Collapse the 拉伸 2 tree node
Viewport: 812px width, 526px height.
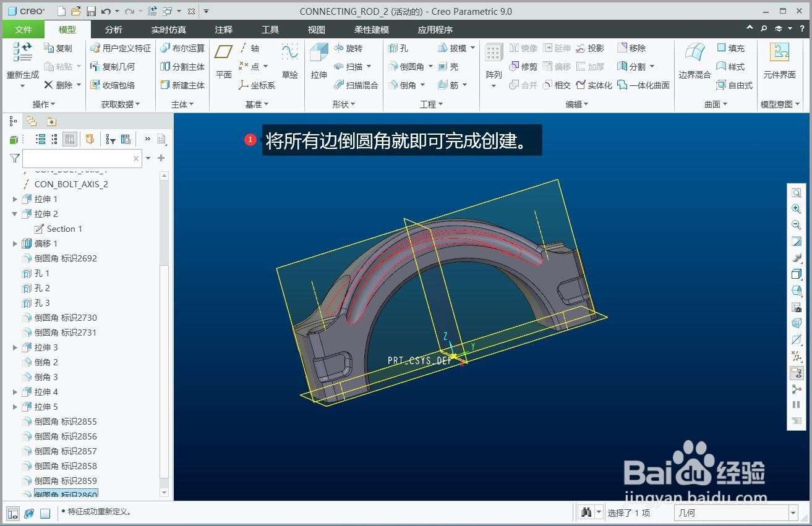(15, 214)
